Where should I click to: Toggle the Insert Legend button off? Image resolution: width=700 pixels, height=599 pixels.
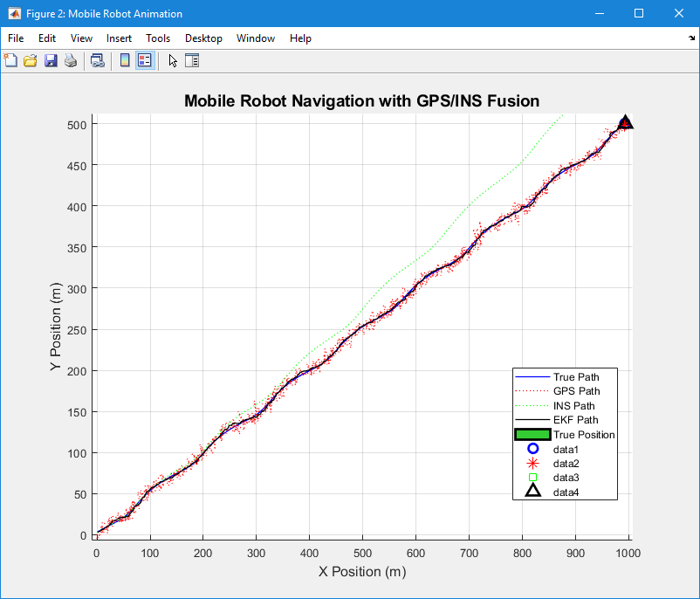pos(145,60)
